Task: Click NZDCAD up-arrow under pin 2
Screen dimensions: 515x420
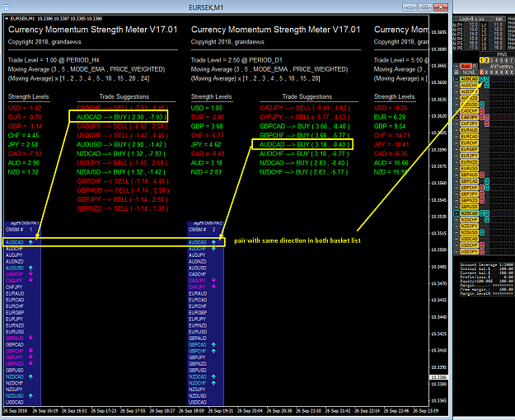Action: pyautogui.click(x=487, y=213)
